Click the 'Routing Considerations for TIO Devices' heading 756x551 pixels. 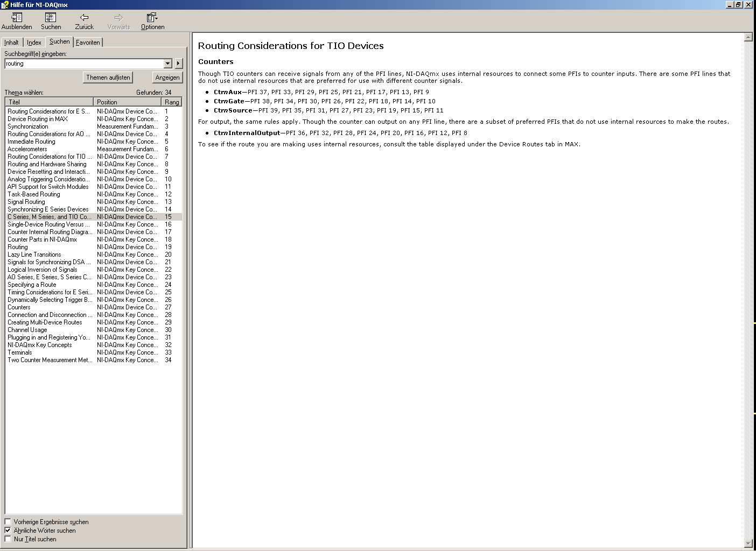click(291, 46)
